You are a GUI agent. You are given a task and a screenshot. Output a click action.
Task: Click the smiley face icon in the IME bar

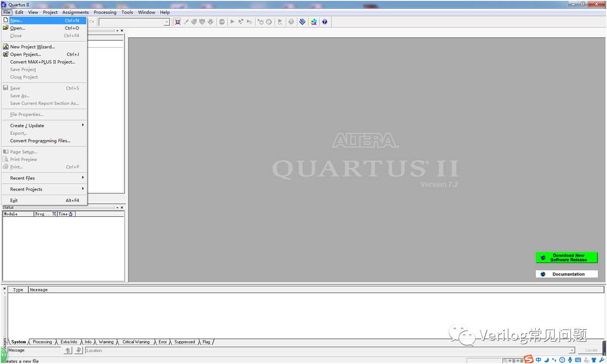point(562,360)
